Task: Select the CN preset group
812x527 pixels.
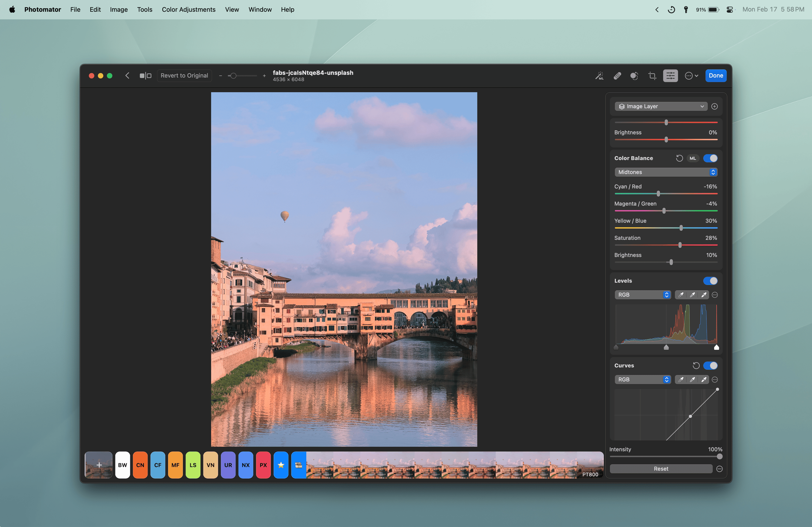Action: (140, 465)
